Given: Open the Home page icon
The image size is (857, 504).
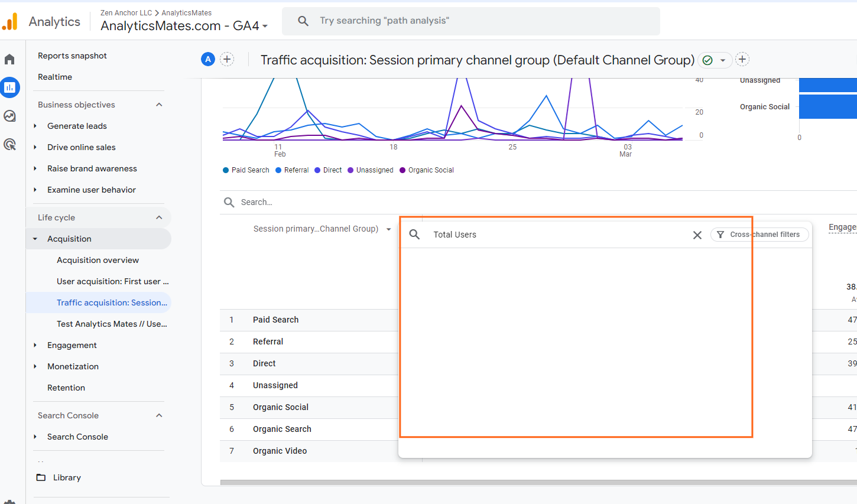Looking at the screenshot, I should [x=10, y=58].
